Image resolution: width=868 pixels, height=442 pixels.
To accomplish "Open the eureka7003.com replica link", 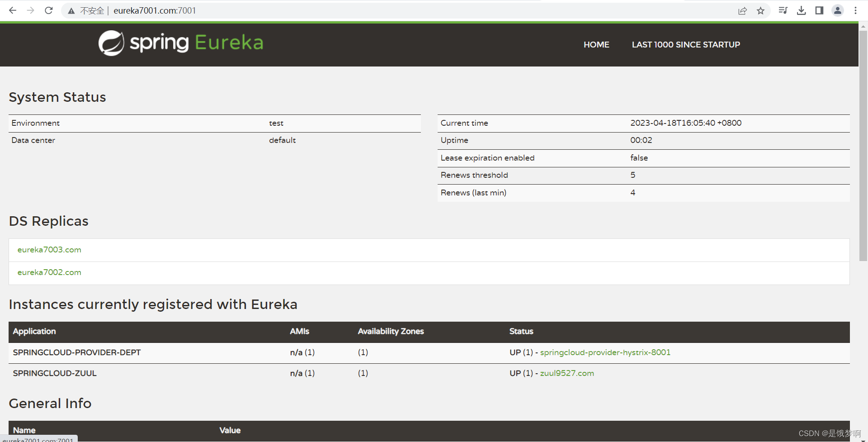I will coord(49,250).
